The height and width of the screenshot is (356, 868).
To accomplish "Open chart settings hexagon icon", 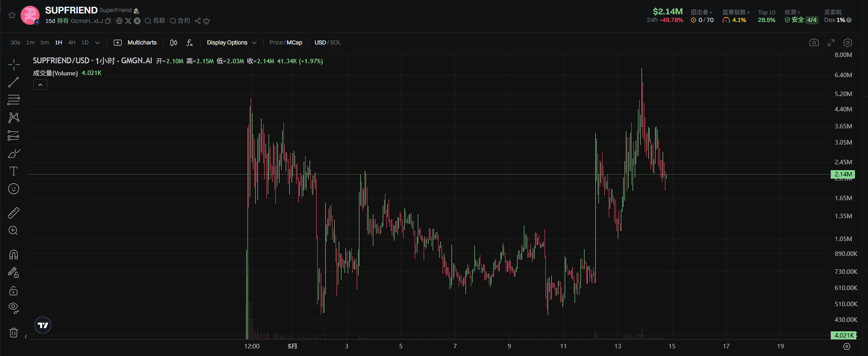I will [848, 43].
